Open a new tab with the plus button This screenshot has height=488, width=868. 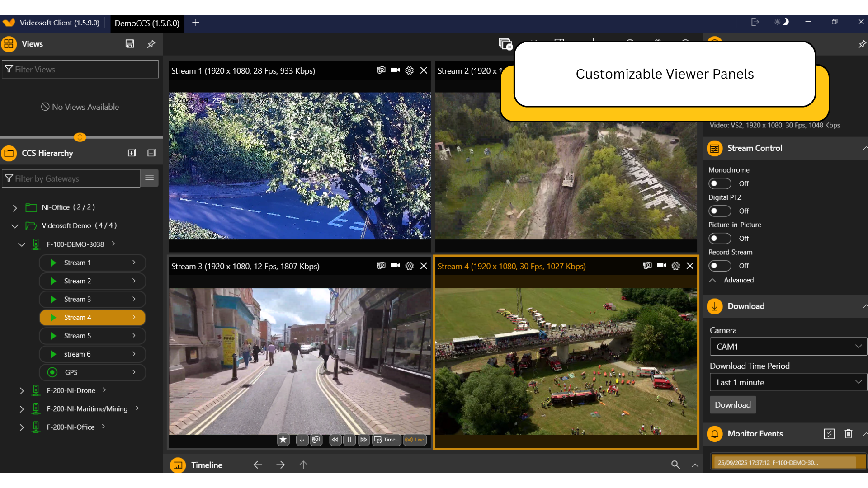point(196,22)
